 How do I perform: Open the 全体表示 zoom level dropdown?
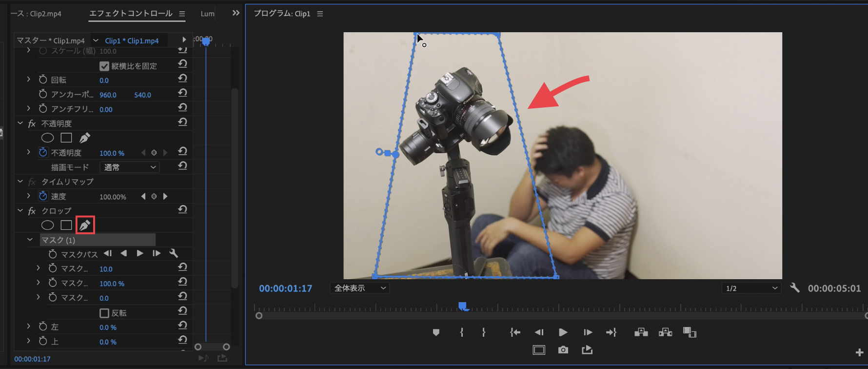click(360, 288)
